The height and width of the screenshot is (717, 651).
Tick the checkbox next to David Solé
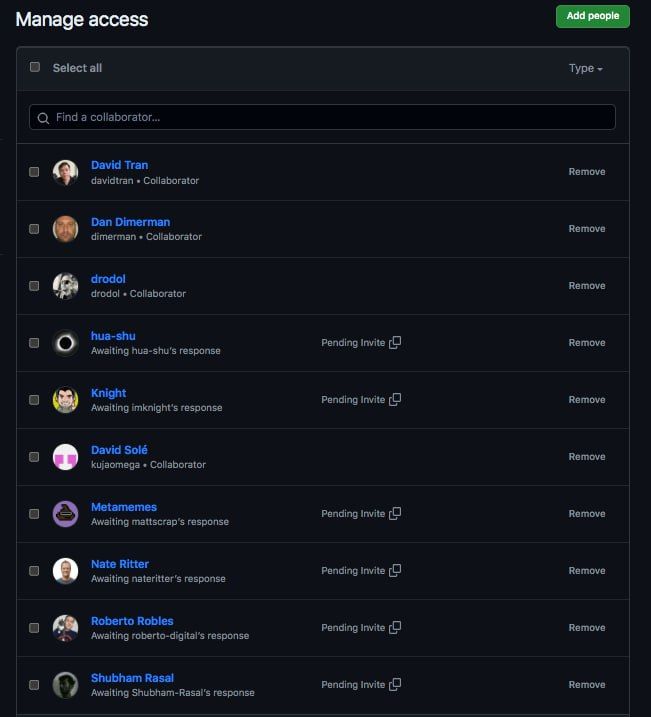34,457
